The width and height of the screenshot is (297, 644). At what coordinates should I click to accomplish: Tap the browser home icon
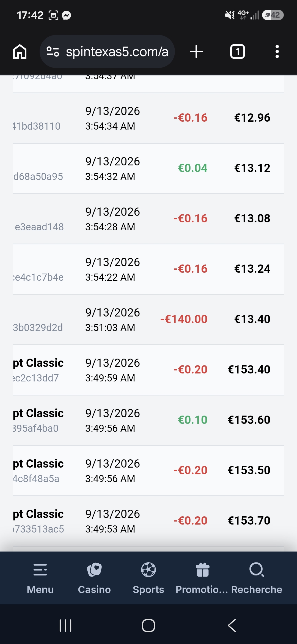pyautogui.click(x=20, y=51)
